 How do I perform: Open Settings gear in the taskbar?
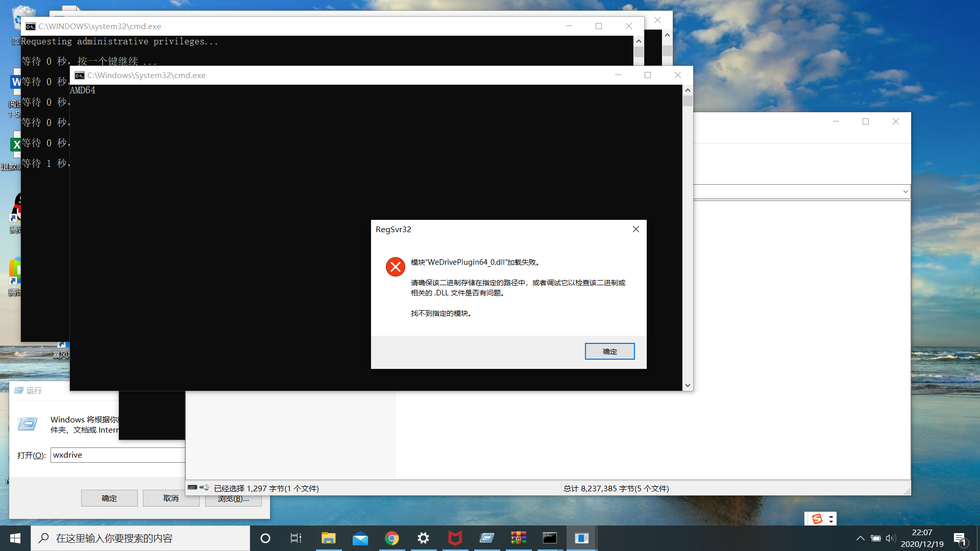[x=423, y=538]
